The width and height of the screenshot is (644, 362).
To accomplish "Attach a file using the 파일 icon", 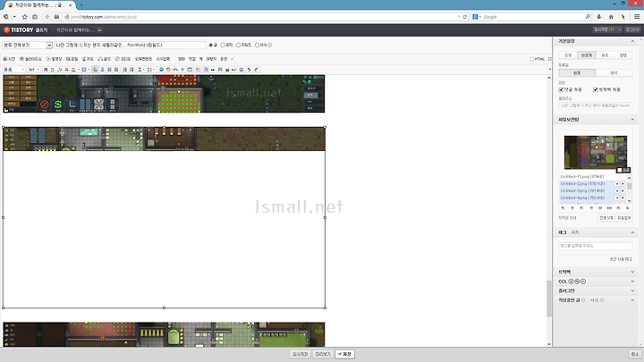I will click(x=72, y=59).
